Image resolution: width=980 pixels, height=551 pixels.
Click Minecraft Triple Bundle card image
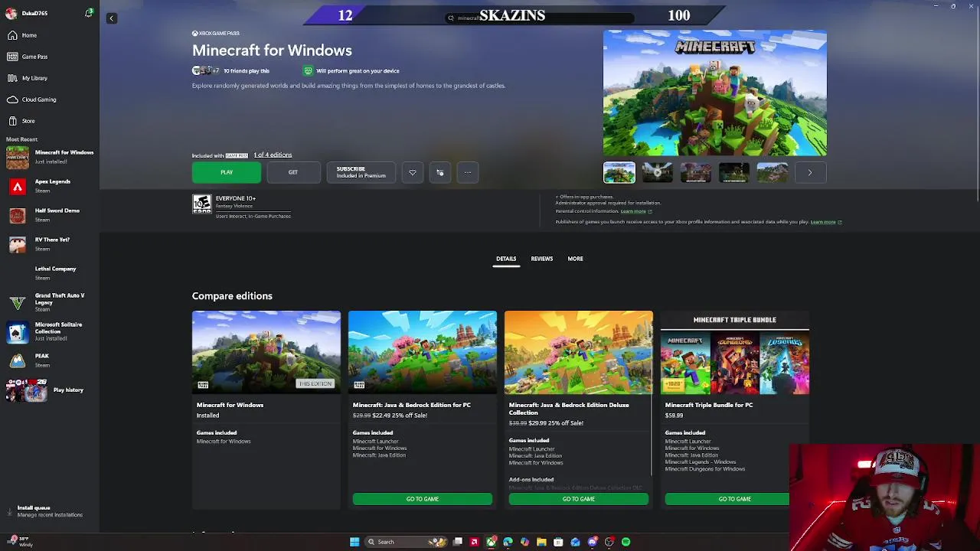tap(735, 353)
